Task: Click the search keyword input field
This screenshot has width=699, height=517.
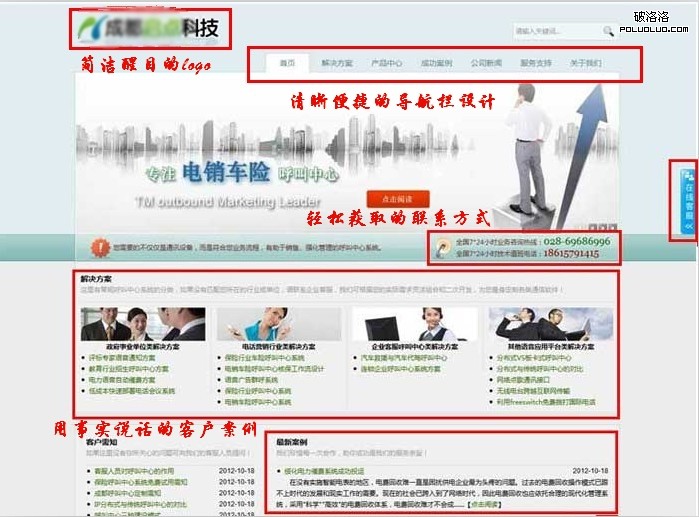Action: point(556,31)
